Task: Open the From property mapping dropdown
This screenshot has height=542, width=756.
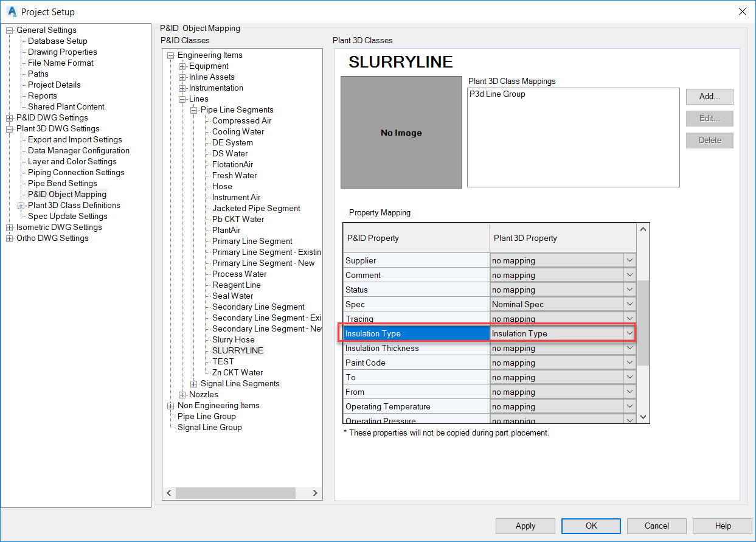Action: coord(629,392)
